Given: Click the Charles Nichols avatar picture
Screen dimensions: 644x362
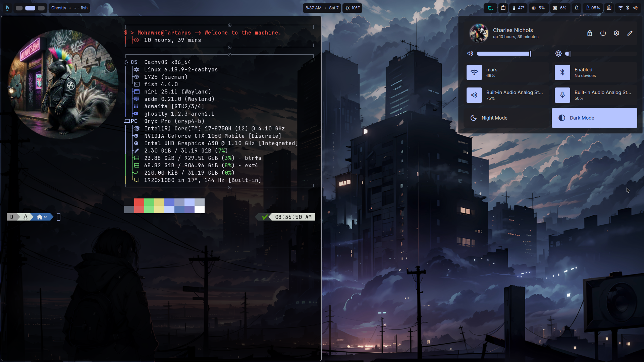Looking at the screenshot, I should click(479, 33).
